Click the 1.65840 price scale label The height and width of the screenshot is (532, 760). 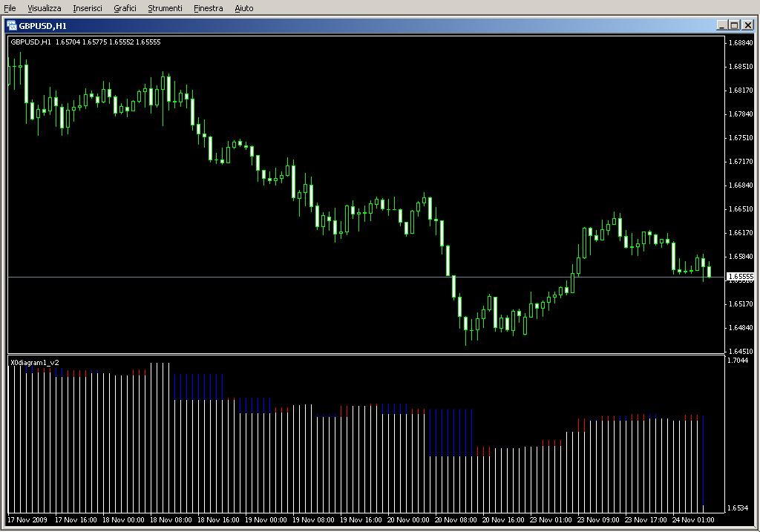[x=741, y=256]
